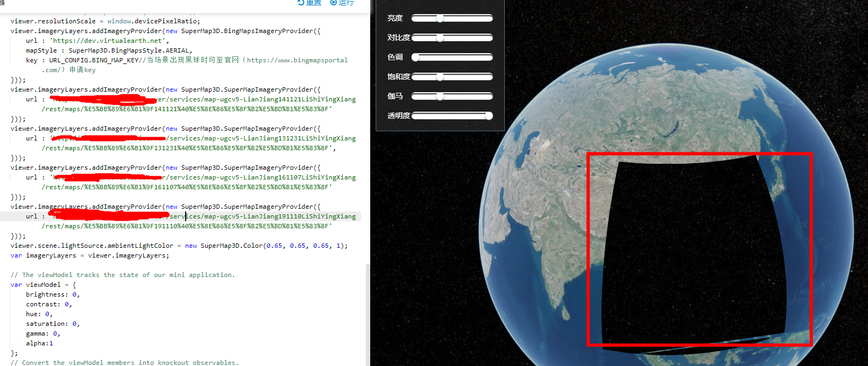Click the 'saturation: 0,' code line
Screen dimensions: 868x366
point(53,324)
